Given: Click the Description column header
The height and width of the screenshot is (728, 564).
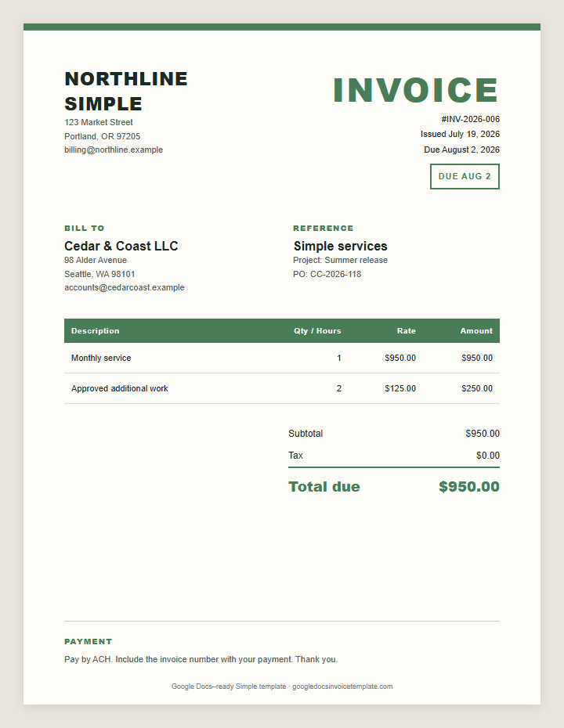Looking at the screenshot, I should pyautogui.click(x=96, y=330).
